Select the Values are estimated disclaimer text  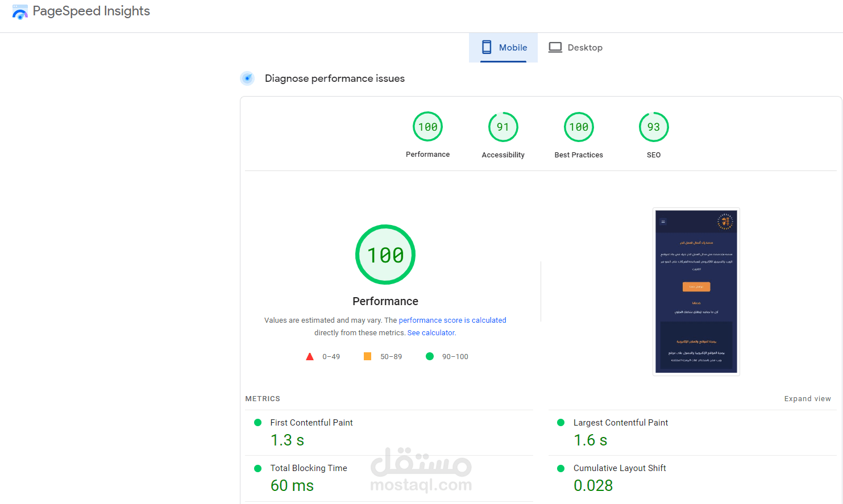tap(385, 327)
